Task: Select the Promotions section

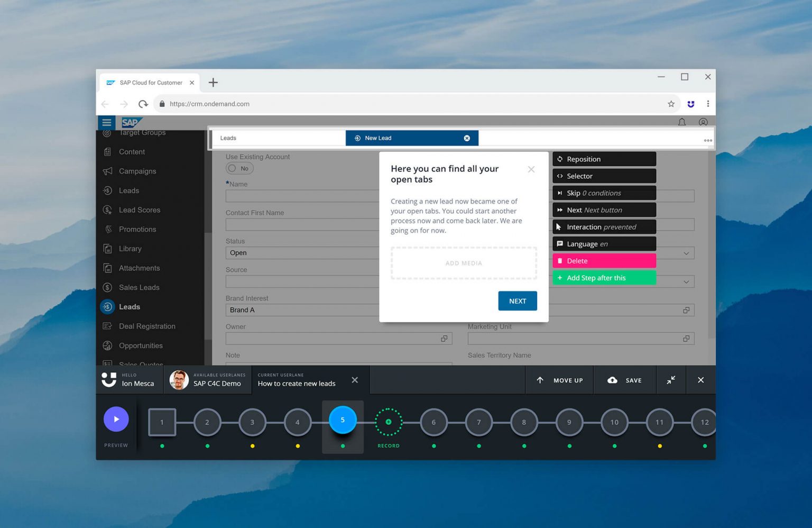Action: [137, 229]
